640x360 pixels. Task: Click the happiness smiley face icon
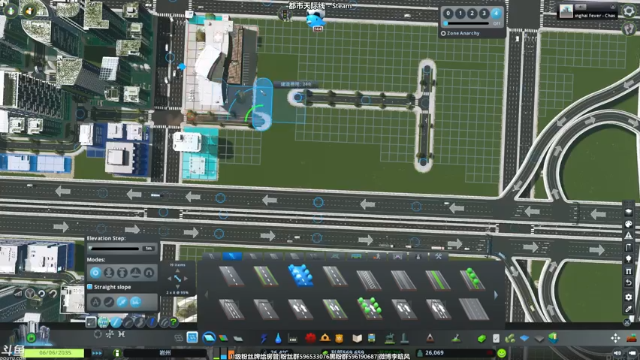502,353
